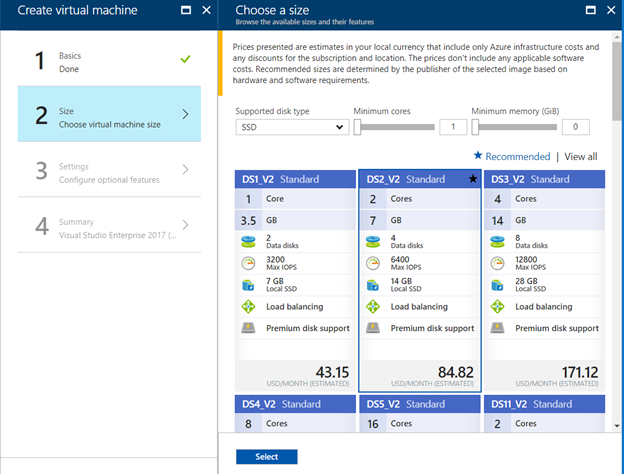Expand the Settings step chevron
This screenshot has height=474, width=624.
185,170
